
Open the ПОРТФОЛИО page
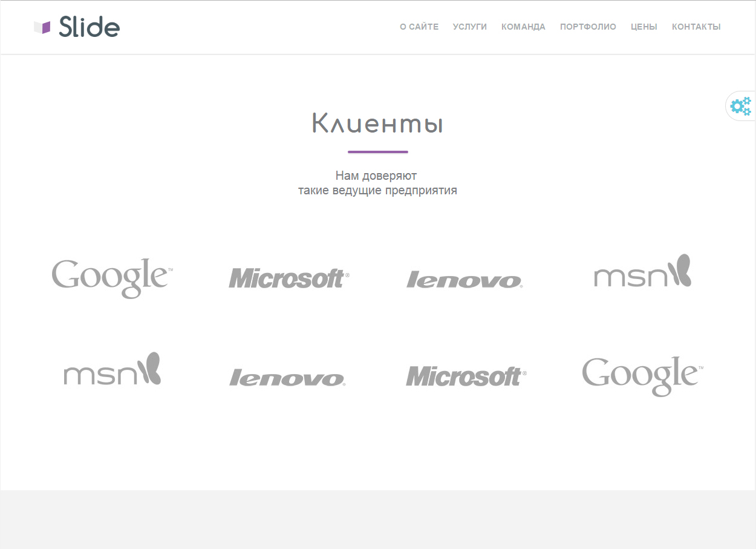pyautogui.click(x=588, y=27)
